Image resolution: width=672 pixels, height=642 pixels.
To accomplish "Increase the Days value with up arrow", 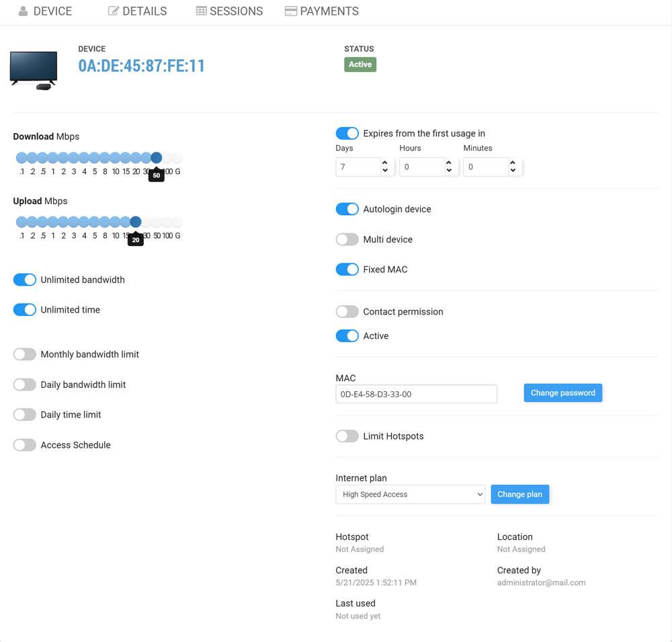I will point(385,163).
